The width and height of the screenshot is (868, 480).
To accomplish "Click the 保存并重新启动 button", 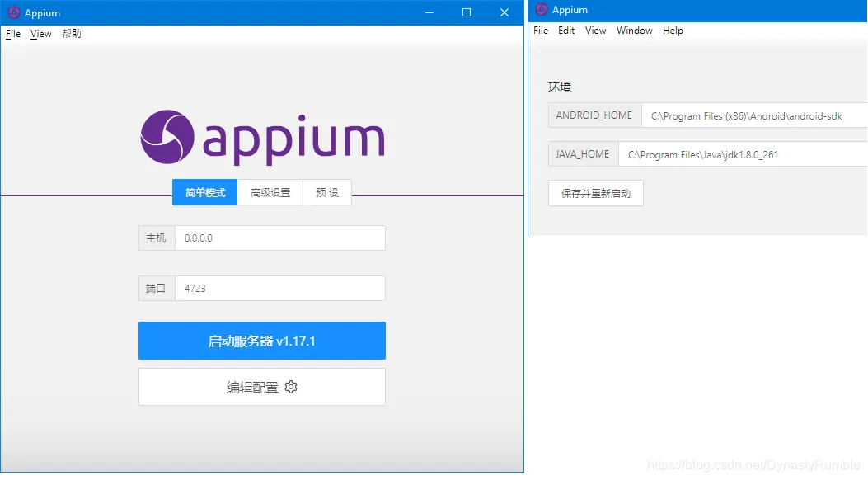I will [596, 193].
